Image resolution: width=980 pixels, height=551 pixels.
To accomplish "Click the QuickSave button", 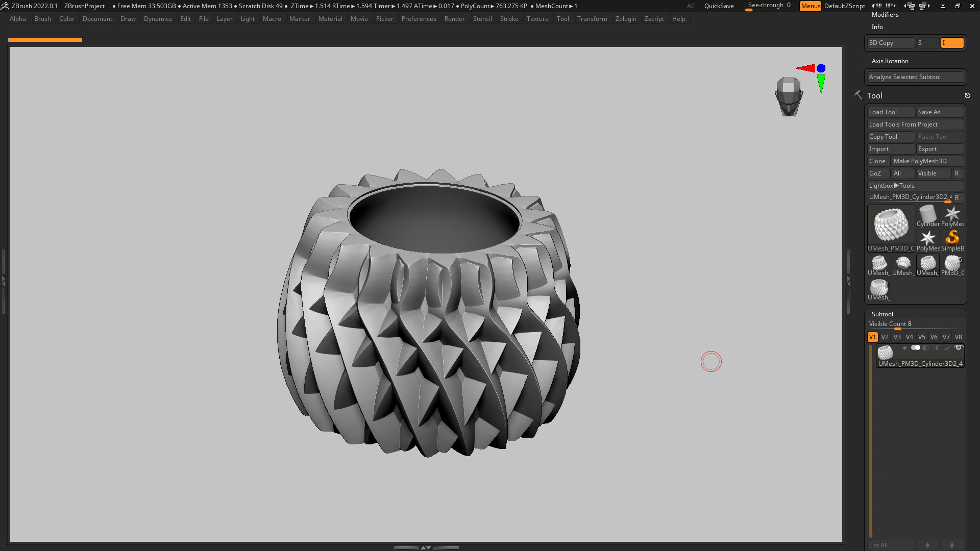I will (x=719, y=6).
